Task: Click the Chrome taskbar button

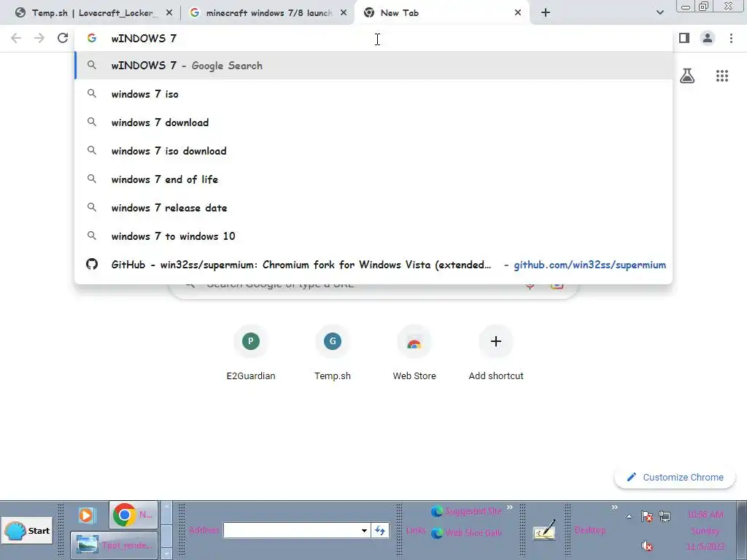Action: coord(133,515)
